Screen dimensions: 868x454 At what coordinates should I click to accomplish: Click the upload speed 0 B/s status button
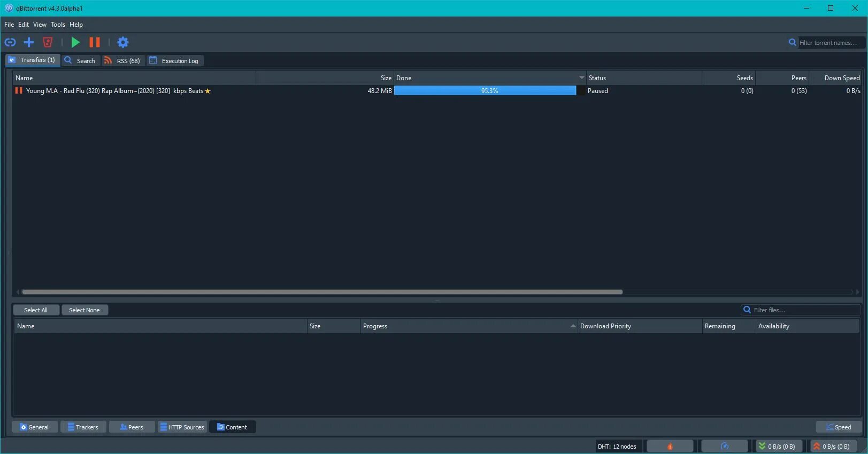(x=833, y=447)
